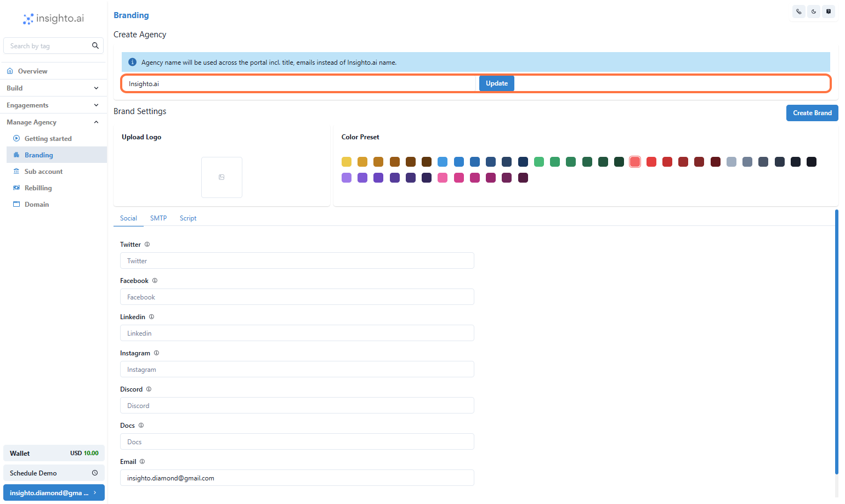Click the Email input field
The image size is (845, 504).
coord(297,478)
